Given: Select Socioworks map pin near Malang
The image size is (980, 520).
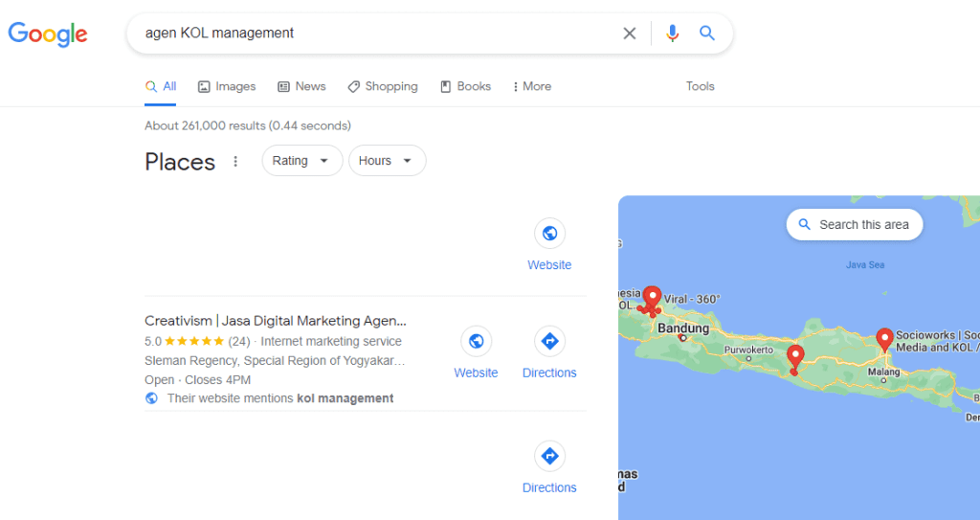Looking at the screenshot, I should click(x=884, y=339).
